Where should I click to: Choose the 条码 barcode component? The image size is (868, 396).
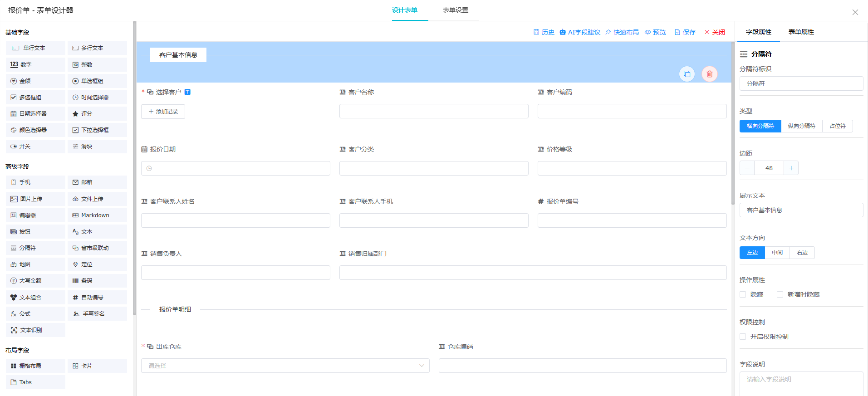98,281
